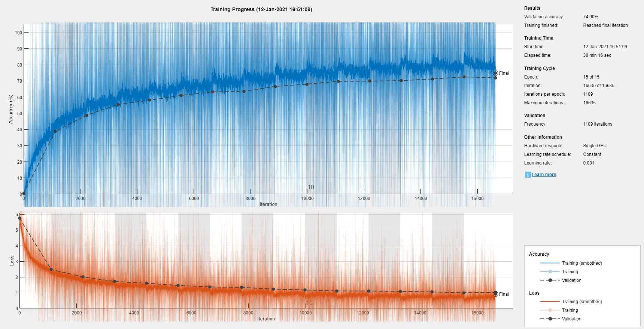Select the Iterations per epoch value "1109"
The width and height of the screenshot is (644, 329).
588,94
